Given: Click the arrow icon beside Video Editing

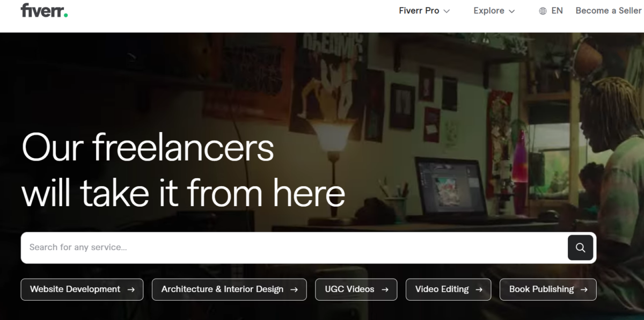Looking at the screenshot, I should (x=479, y=289).
